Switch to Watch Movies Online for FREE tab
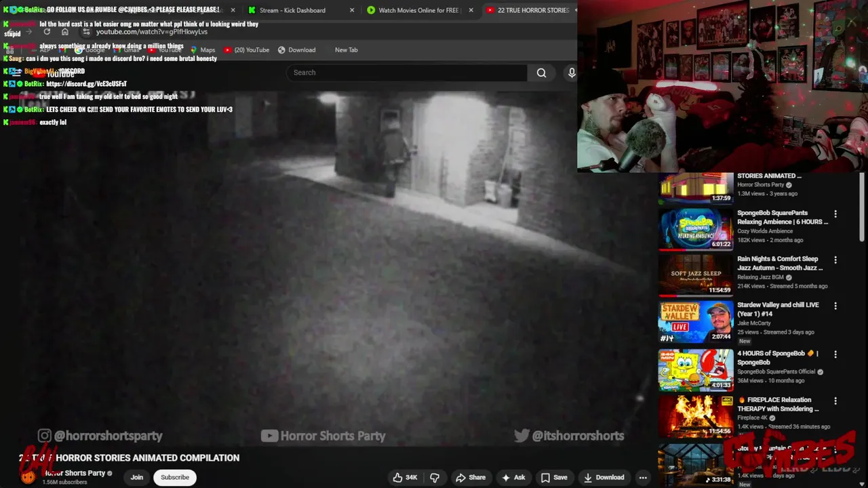This screenshot has height=488, width=868. tap(418, 10)
